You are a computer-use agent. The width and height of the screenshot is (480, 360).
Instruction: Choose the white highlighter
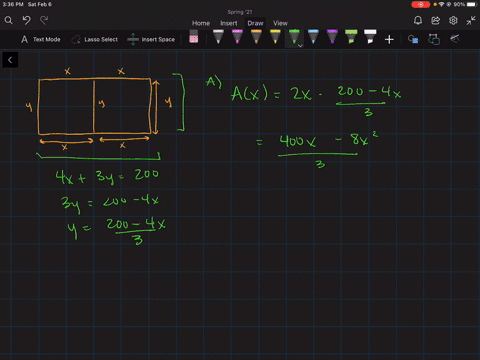point(370,37)
